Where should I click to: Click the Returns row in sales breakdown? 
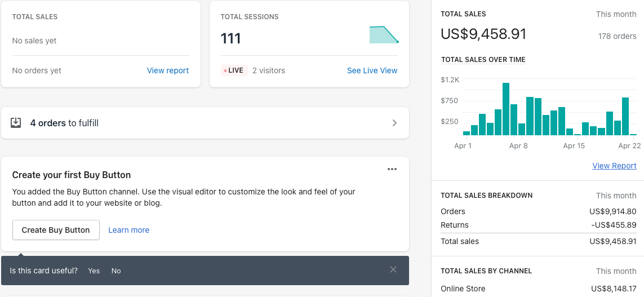pos(538,225)
